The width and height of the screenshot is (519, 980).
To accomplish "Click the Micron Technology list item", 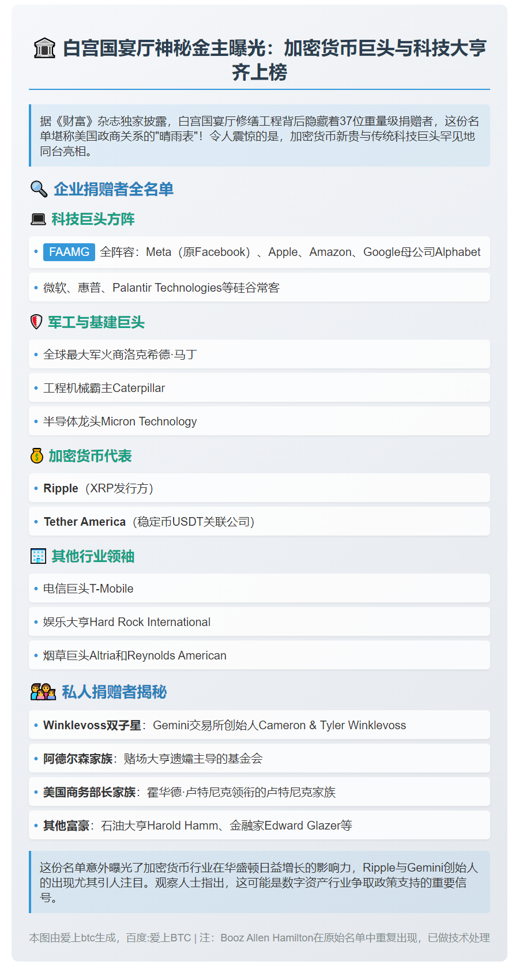I will click(120, 421).
